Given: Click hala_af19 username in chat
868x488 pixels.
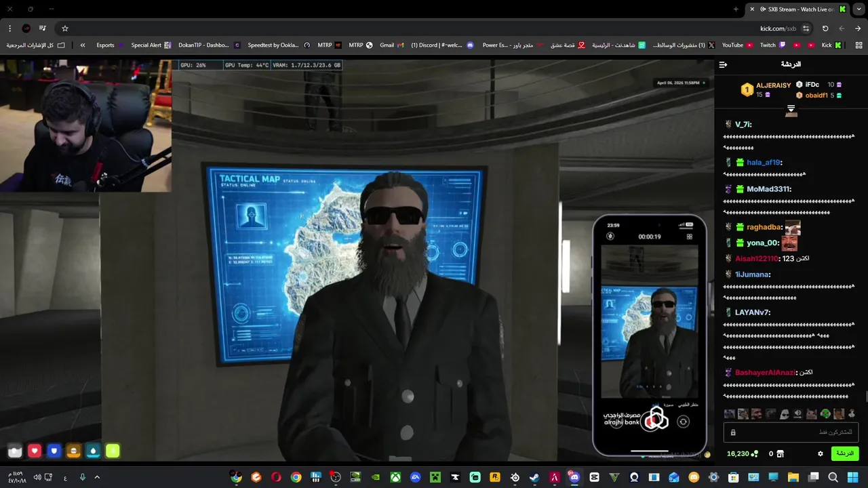Looking at the screenshot, I should [x=764, y=163].
